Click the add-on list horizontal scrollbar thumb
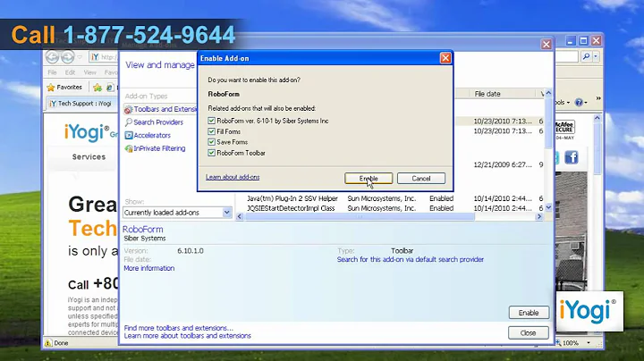This screenshot has height=361, width=644. coord(360,216)
